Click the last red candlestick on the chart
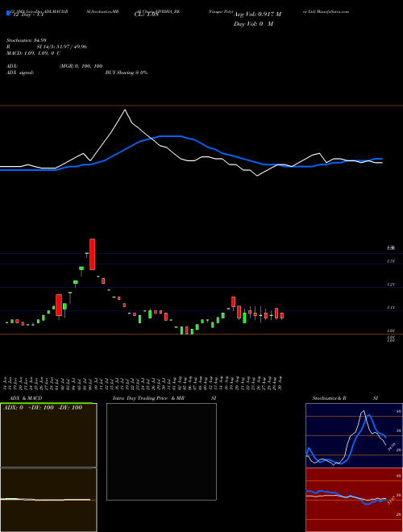 (282, 316)
